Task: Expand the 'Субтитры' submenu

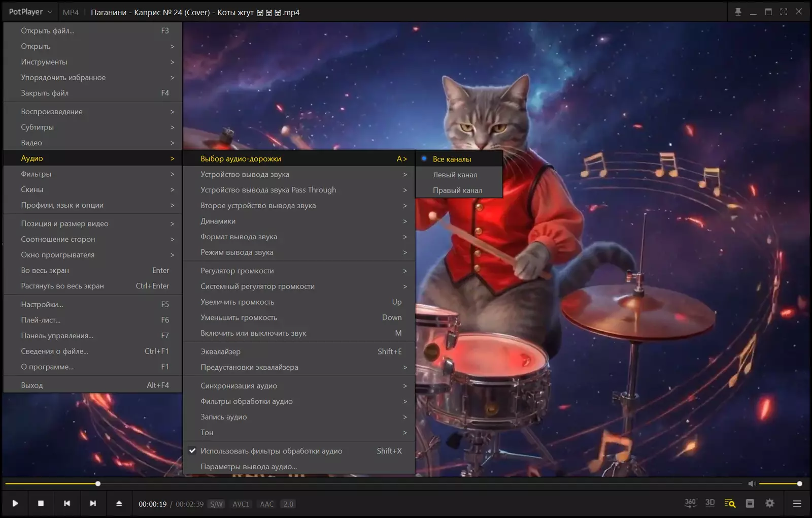Action: point(93,127)
